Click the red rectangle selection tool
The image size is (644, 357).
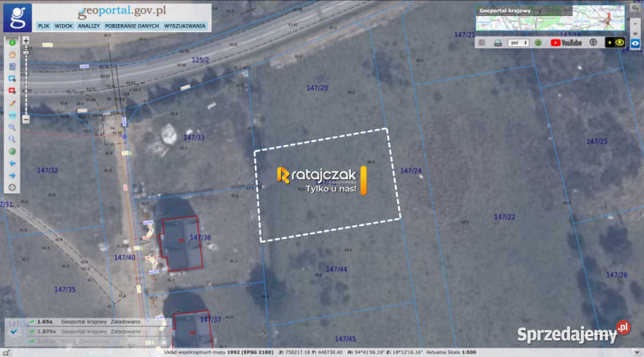tap(12, 91)
